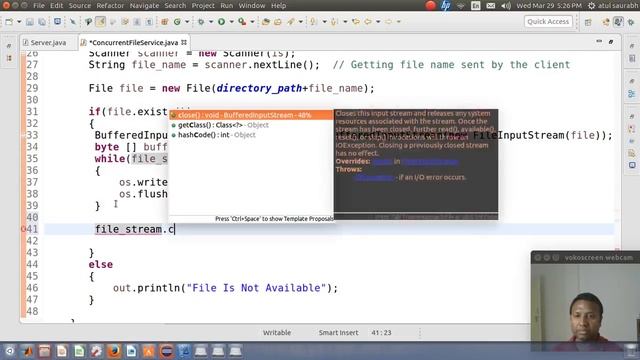This screenshot has height=360, width=640.
Task: Select the close() : void completion proposal
Action: [251, 115]
